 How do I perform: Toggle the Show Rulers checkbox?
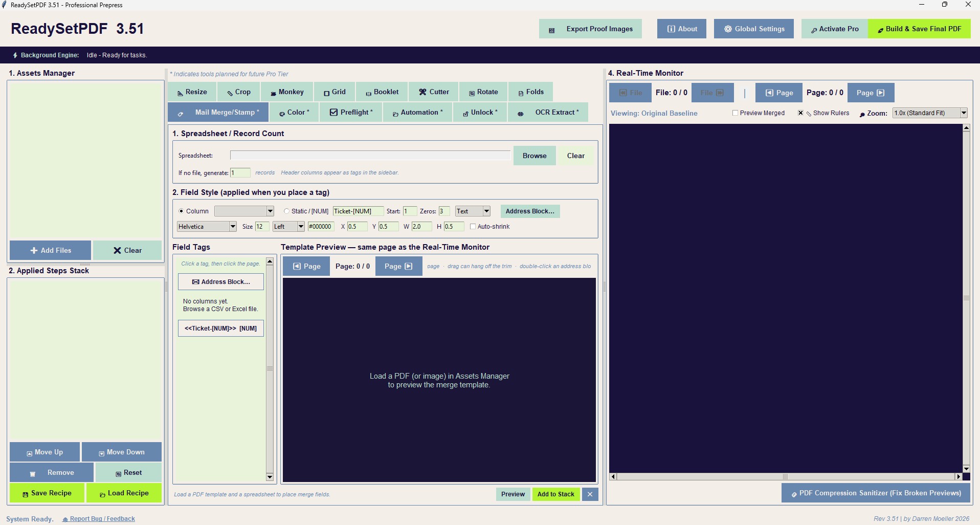point(800,113)
